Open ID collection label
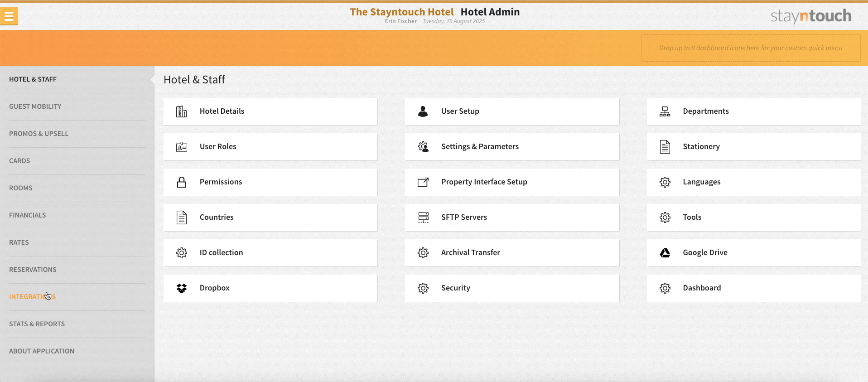Viewport: 868px width, 382px height. click(221, 253)
